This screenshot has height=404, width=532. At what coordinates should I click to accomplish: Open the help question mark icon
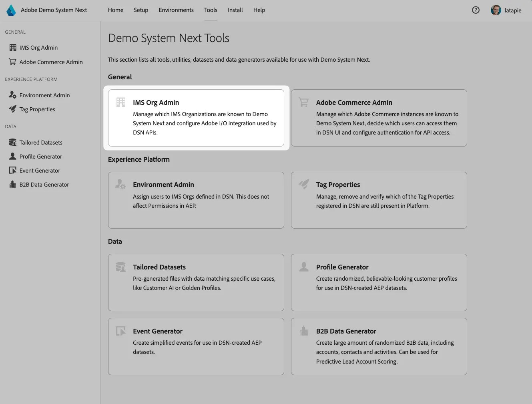[476, 10]
